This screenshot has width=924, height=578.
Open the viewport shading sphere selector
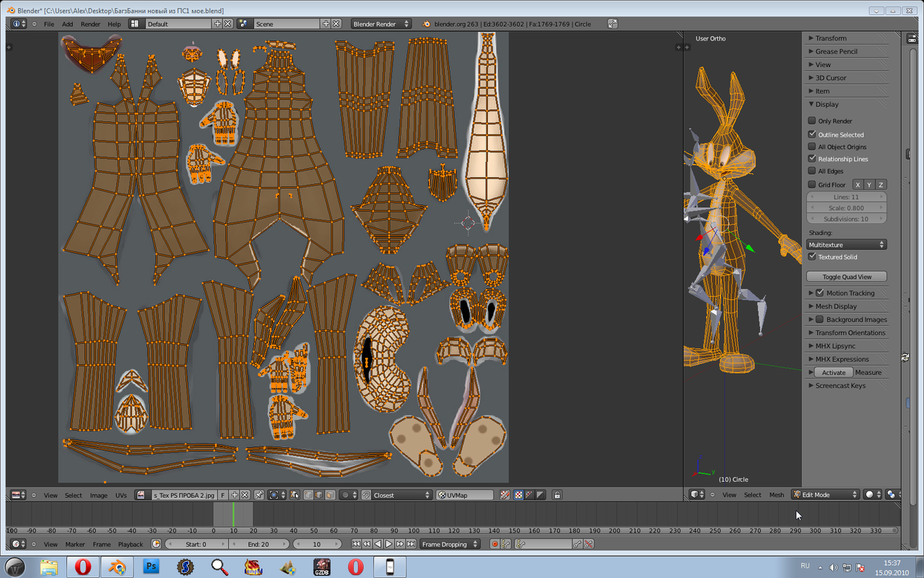coord(872,494)
